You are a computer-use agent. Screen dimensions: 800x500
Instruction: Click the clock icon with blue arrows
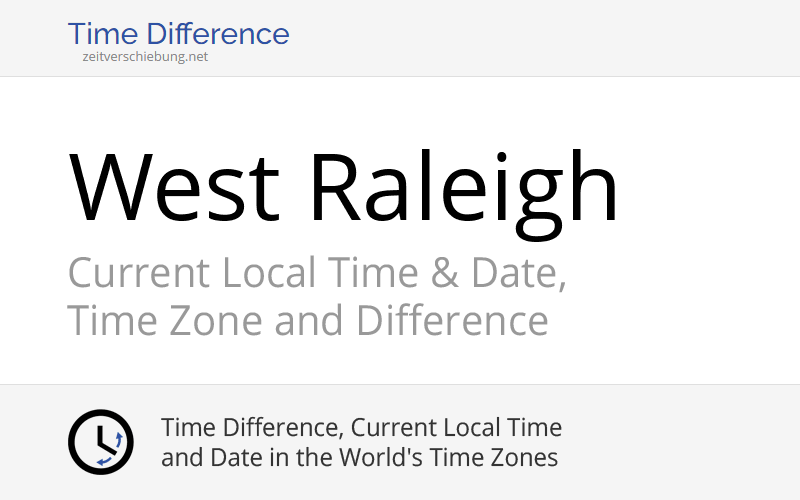tap(101, 442)
